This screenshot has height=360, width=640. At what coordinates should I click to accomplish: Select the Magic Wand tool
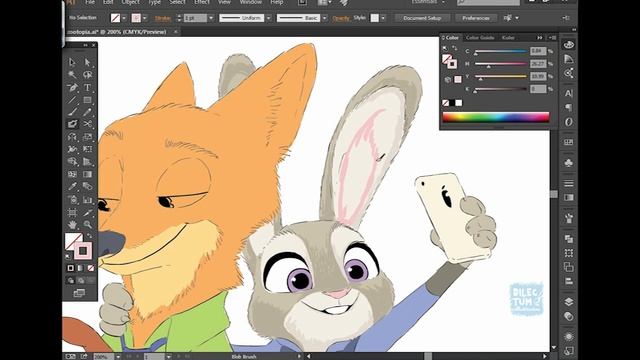pos(72,75)
